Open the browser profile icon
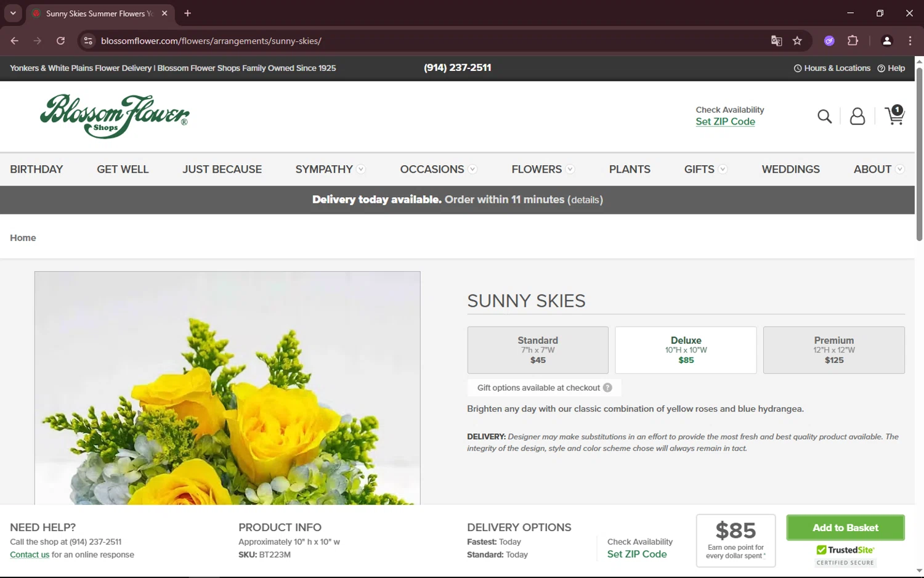 [887, 41]
